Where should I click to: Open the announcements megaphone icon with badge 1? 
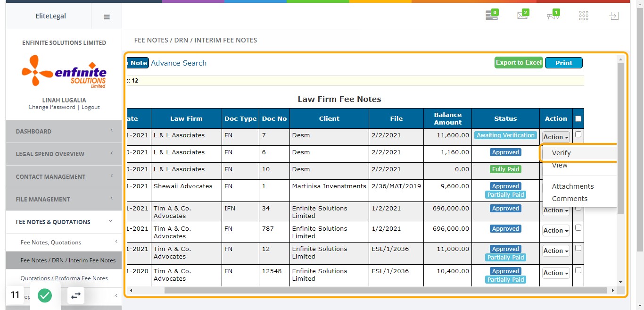click(553, 15)
